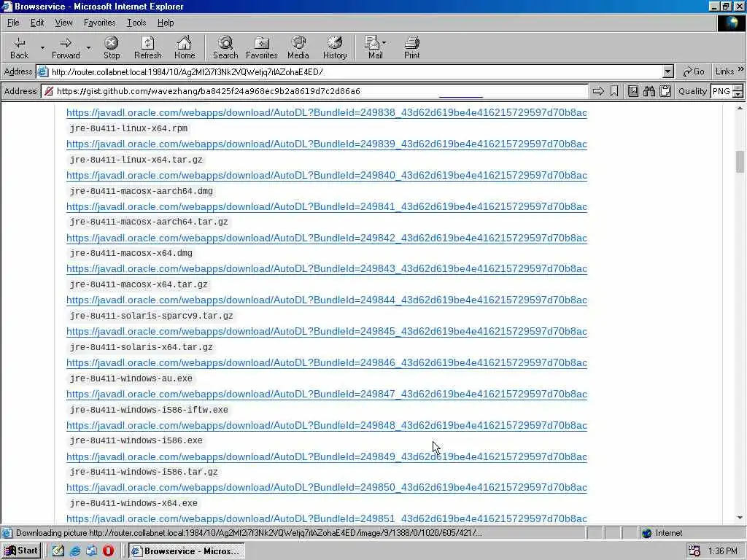The height and width of the screenshot is (560, 747).
Task: Open the download link with BundleId=249848
Action: point(326,425)
